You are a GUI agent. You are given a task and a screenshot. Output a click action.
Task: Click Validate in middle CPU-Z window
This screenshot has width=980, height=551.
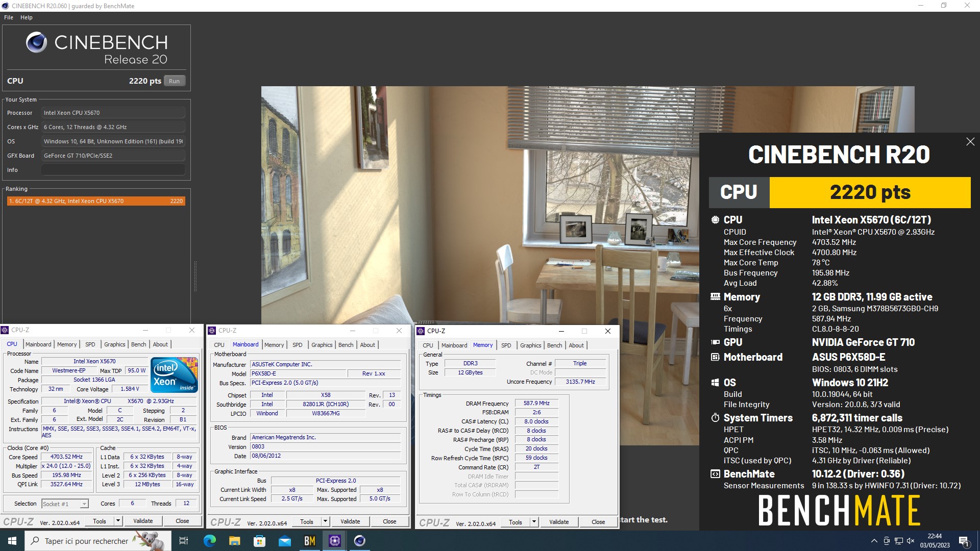point(350,521)
